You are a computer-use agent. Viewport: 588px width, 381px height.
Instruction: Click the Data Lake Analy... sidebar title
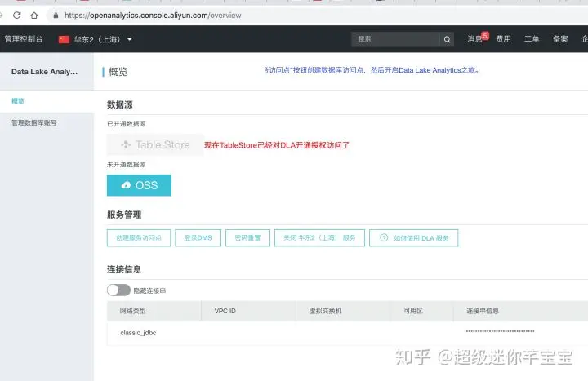pyautogui.click(x=45, y=72)
